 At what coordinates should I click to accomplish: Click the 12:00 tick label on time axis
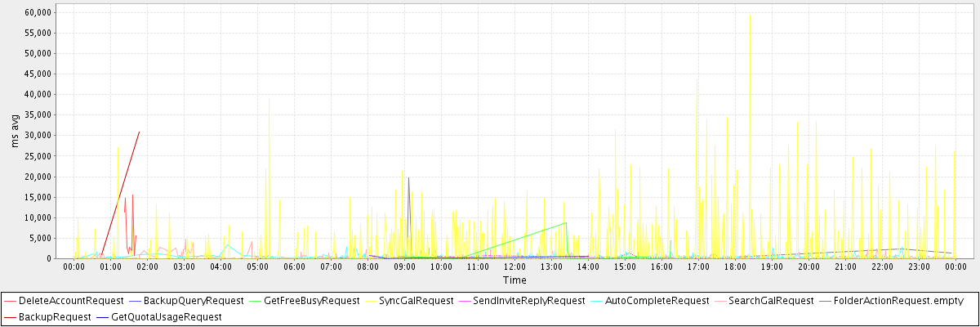514,267
